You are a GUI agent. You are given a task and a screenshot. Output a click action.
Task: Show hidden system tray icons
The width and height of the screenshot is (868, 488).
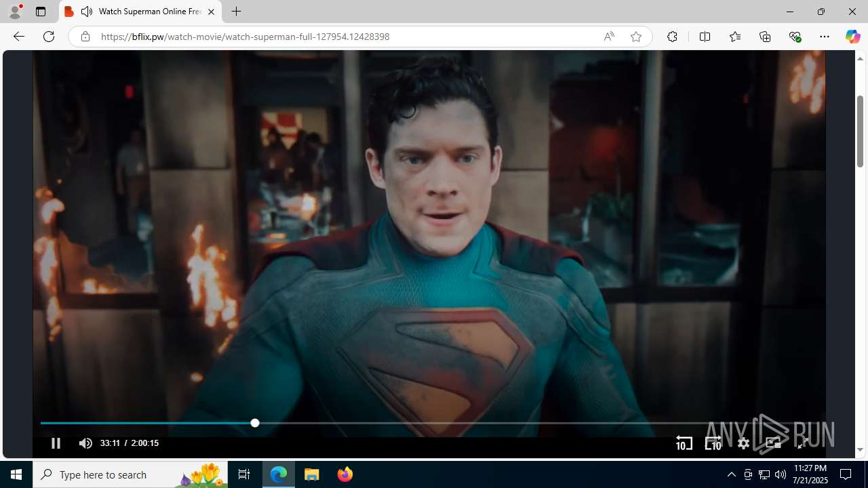click(x=731, y=474)
